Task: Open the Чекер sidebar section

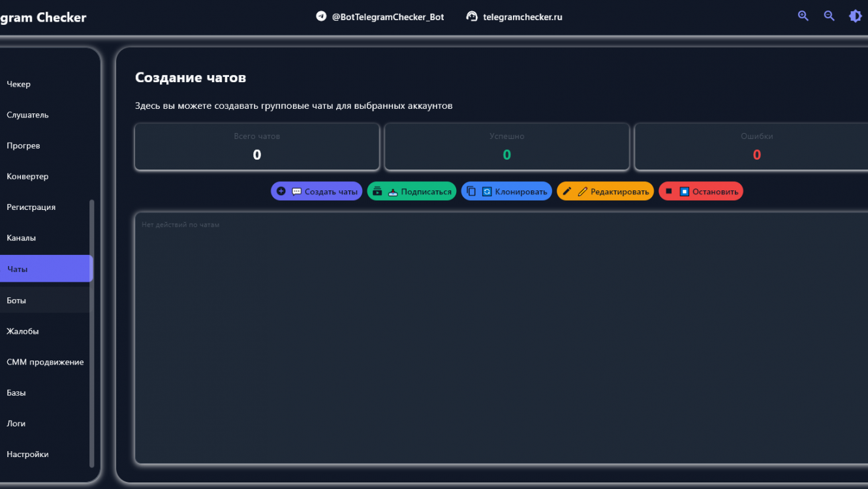Action: pyautogui.click(x=19, y=84)
